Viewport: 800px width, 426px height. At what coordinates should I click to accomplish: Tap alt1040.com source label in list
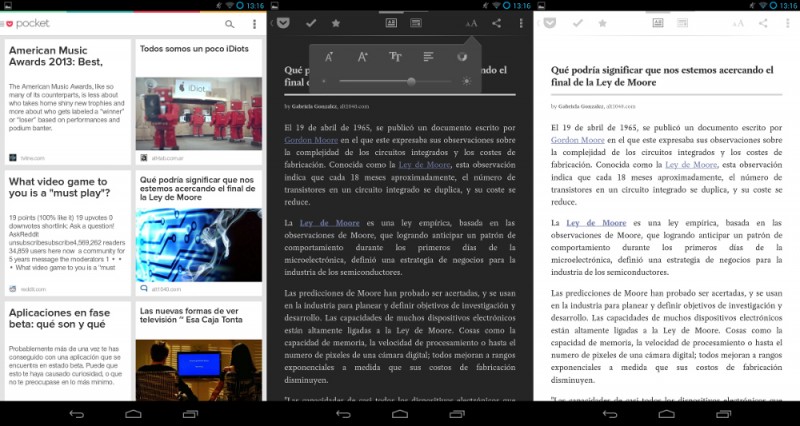pyautogui.click(x=166, y=289)
